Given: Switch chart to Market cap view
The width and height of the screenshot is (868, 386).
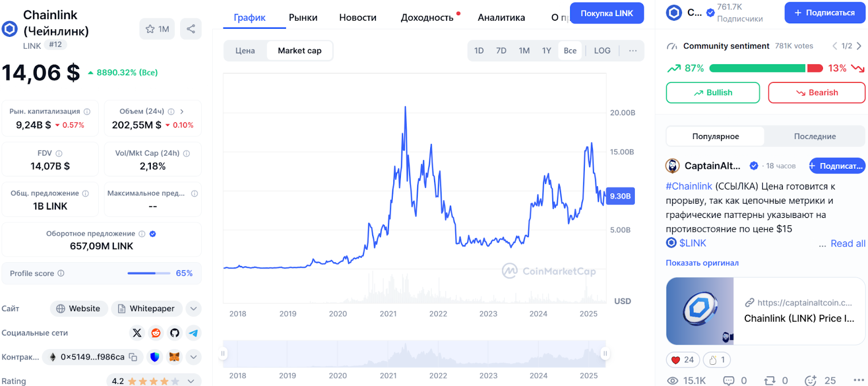Looking at the screenshot, I should coord(299,50).
